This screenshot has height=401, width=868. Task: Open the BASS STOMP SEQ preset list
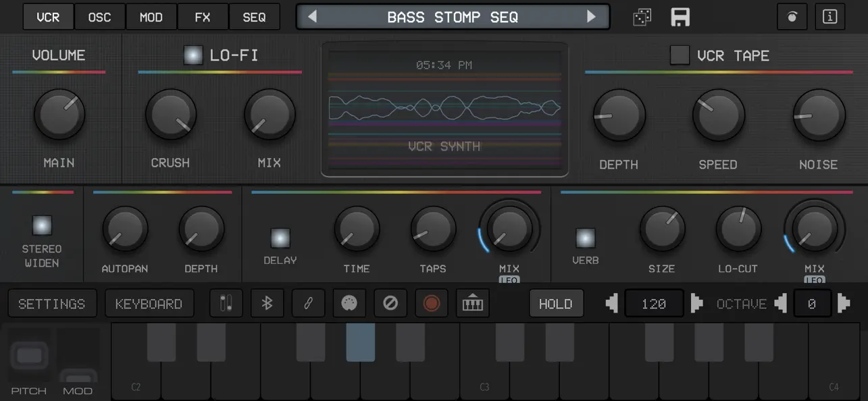453,17
